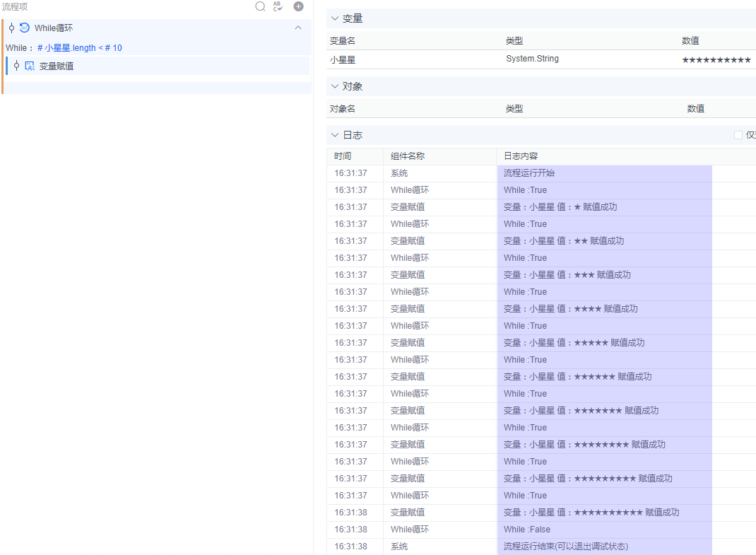
Task: Collapse While循环 using its chevron arrow
Action: click(x=298, y=28)
